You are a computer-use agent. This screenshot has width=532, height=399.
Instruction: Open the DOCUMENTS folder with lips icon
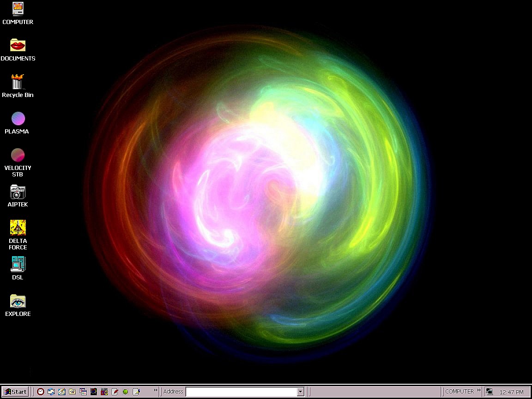pyautogui.click(x=18, y=45)
